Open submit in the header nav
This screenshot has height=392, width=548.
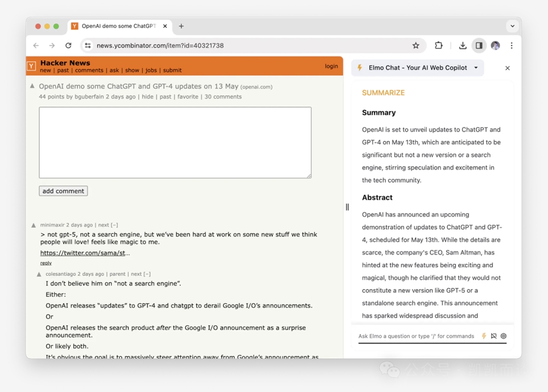pos(172,70)
